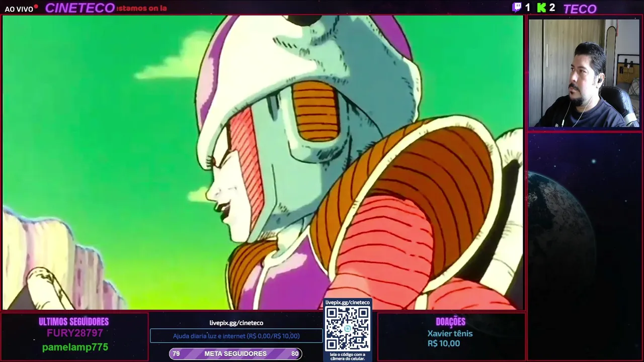644x362 pixels.
Task: Click the streamer webcam feed
Action: click(x=584, y=73)
